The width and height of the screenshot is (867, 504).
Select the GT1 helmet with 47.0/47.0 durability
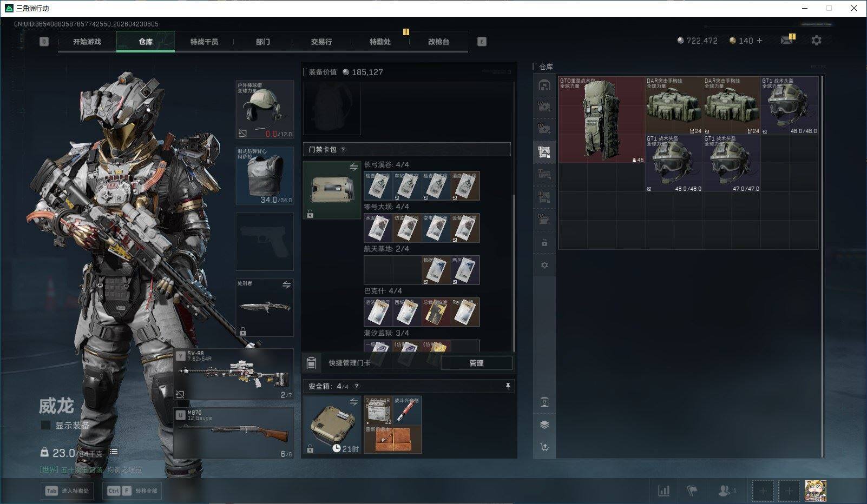pyautogui.click(x=732, y=163)
